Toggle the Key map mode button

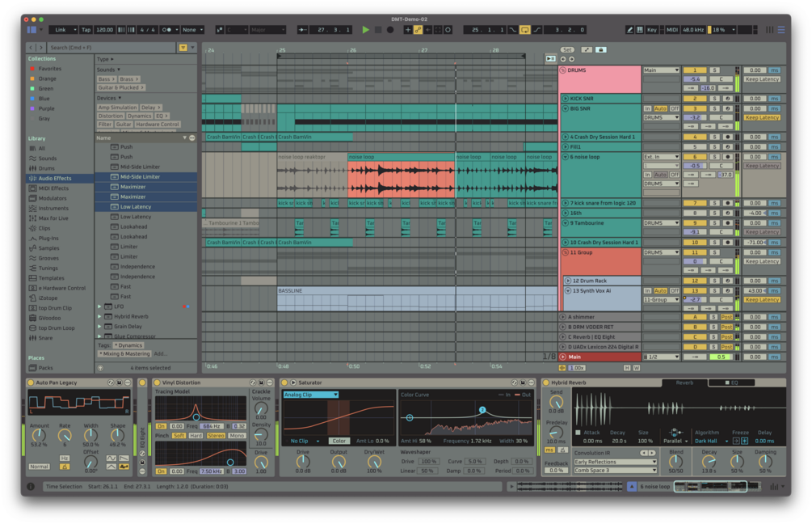(651, 30)
